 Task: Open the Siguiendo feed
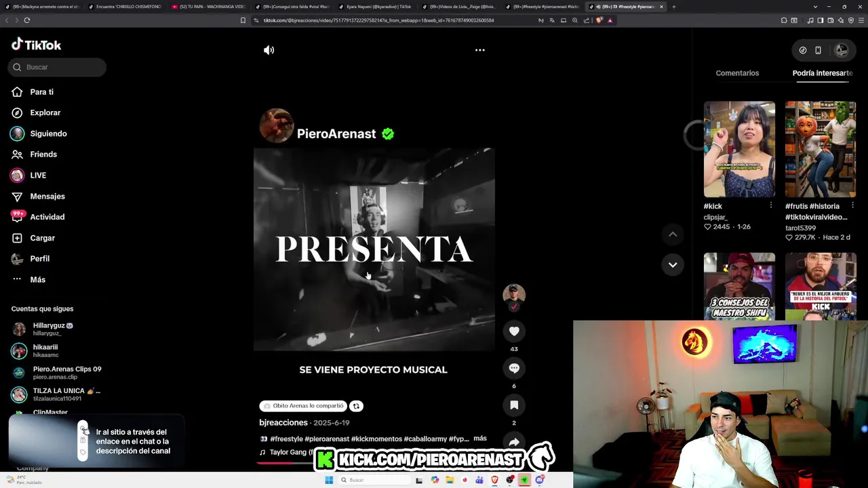click(48, 134)
